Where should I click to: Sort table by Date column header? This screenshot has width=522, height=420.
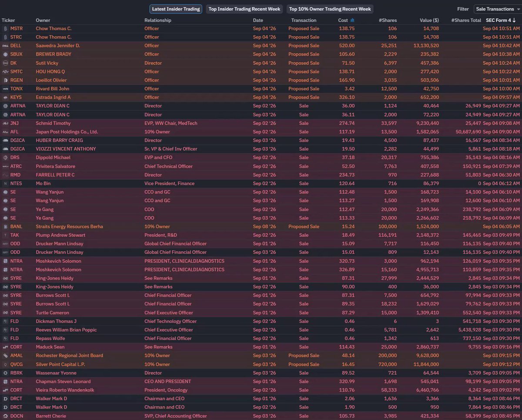point(258,20)
